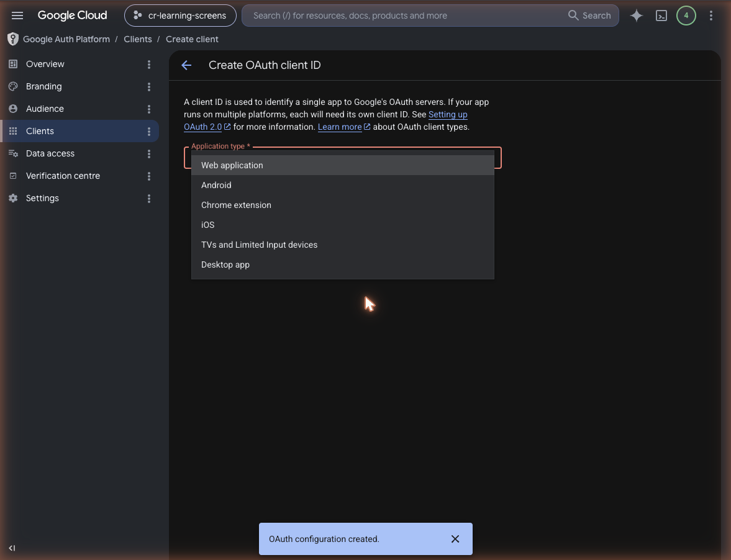Open Overview page in sidebar
731x560 pixels.
[45, 64]
